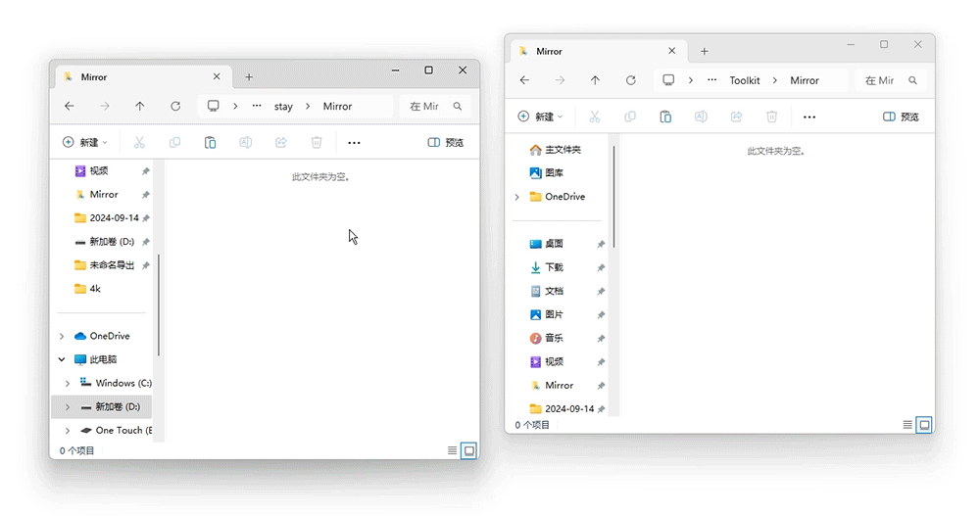980x516 pixels.
Task: Switch to large icons view in right window
Action: (x=924, y=425)
